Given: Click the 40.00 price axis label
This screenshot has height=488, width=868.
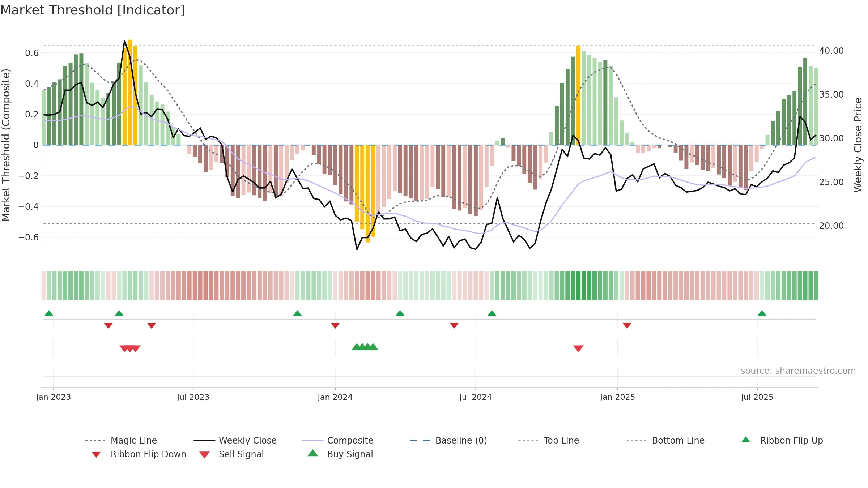Looking at the screenshot, I should (831, 51).
